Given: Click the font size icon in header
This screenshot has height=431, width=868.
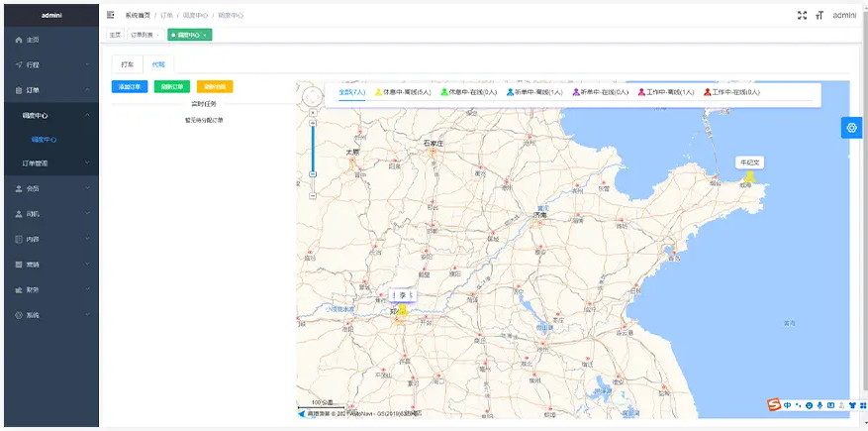Looking at the screenshot, I should tap(819, 15).
